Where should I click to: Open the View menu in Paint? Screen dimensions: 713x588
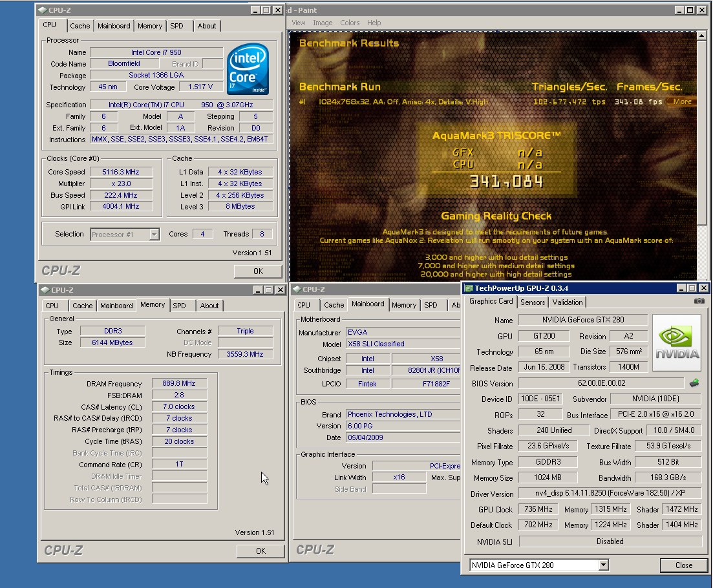298,23
